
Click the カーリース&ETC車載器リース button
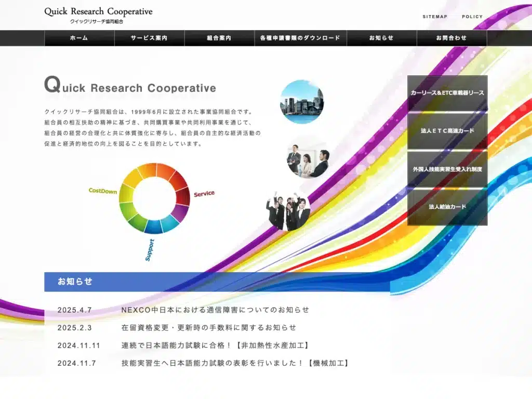coord(447,93)
